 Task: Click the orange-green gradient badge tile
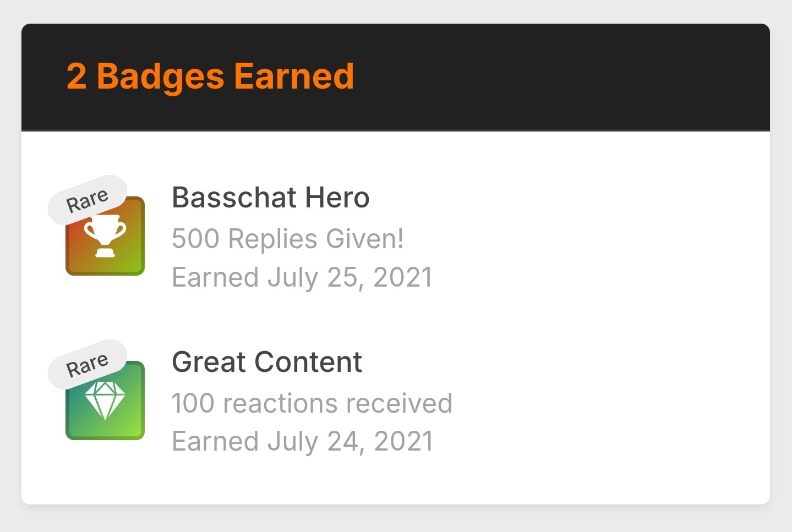tap(105, 236)
